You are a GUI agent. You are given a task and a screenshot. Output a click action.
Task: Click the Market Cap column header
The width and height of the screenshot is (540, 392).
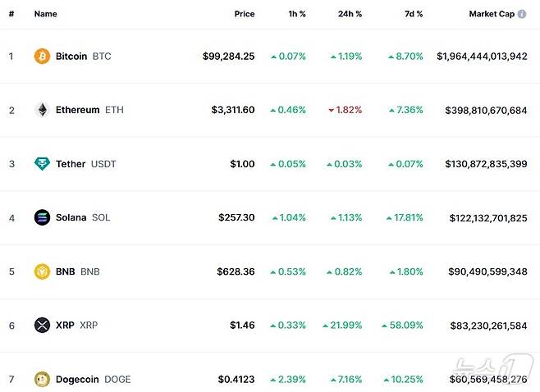pyautogui.click(x=492, y=14)
